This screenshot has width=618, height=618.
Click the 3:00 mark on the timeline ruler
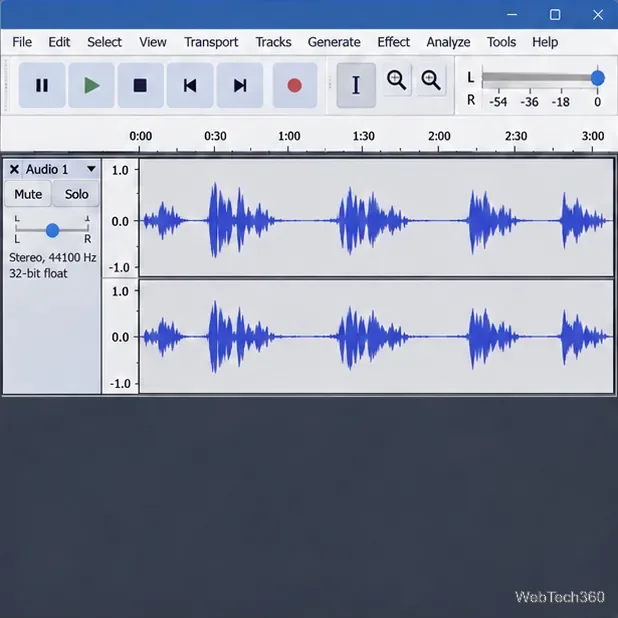(x=593, y=136)
